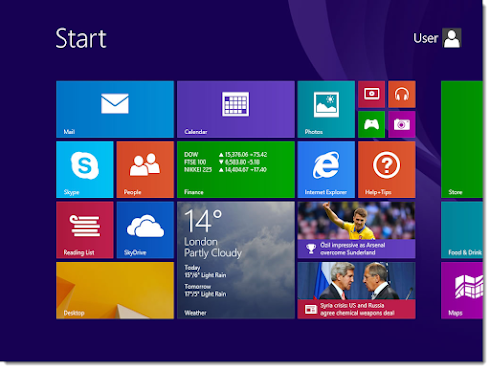Open the green Store tile
Viewport: 490px width, 369px height.
coord(462,139)
